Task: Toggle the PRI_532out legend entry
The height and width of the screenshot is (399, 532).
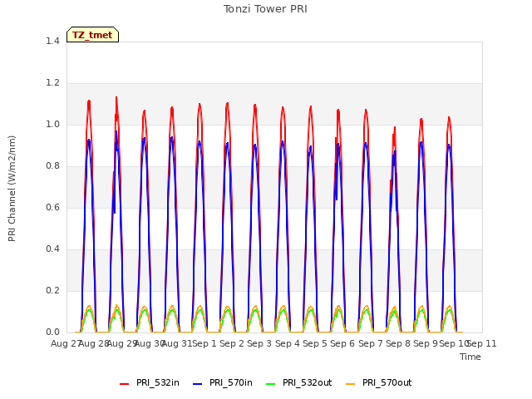Action: (299, 382)
